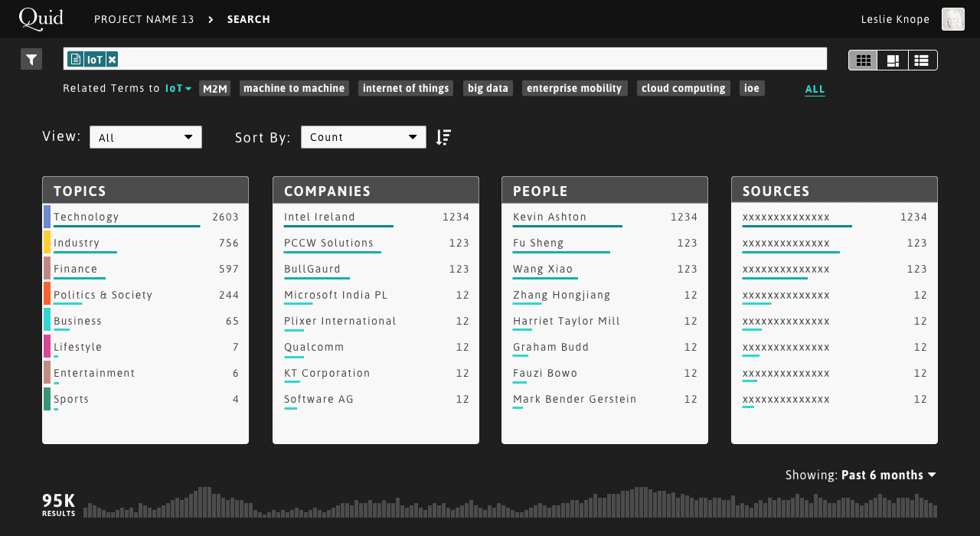
Task: Click the COMPANIES panel header
Action: (x=376, y=190)
